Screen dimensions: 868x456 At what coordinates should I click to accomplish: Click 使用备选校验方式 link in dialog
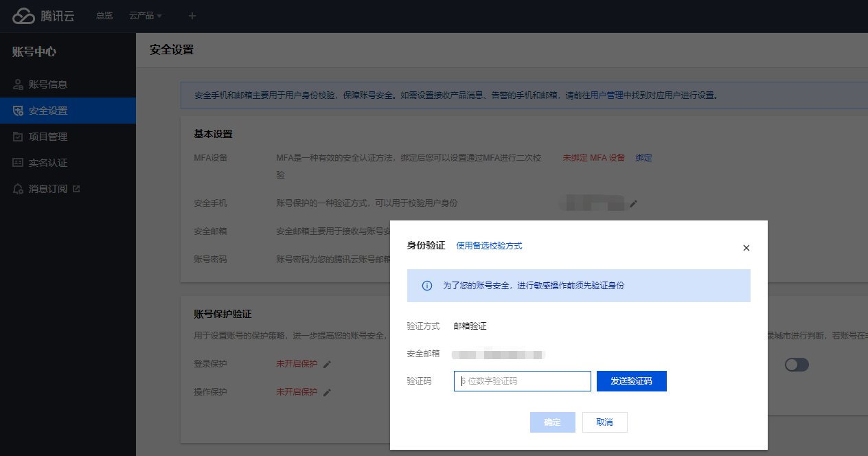click(489, 246)
